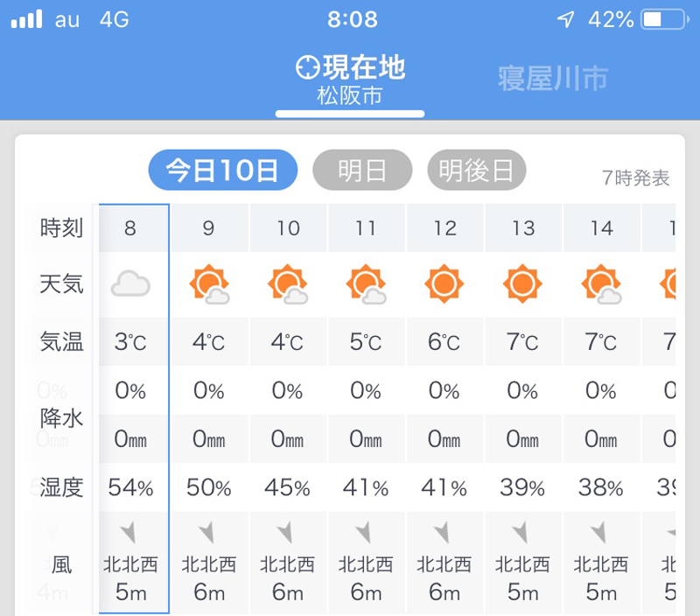Tap the partly sunny icon at 9 o'clock

point(209,284)
